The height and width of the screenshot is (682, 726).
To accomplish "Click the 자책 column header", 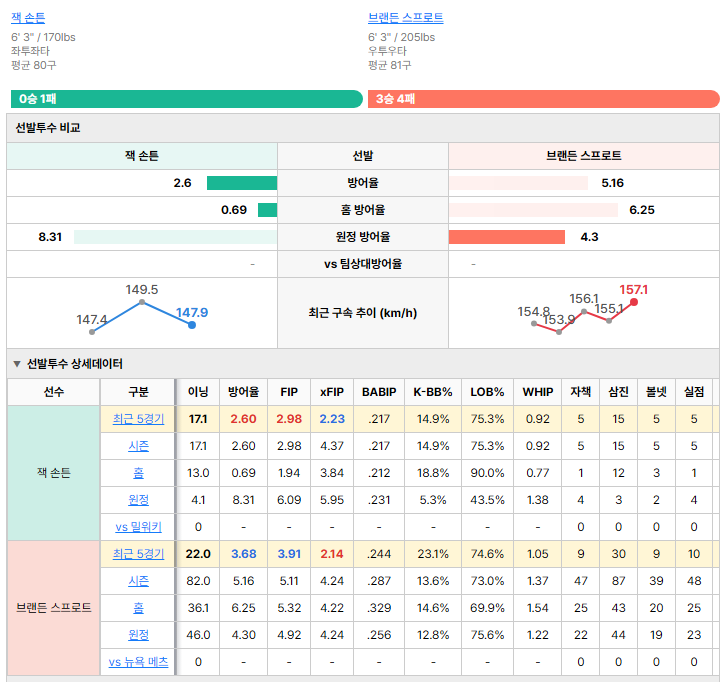I will 581,392.
